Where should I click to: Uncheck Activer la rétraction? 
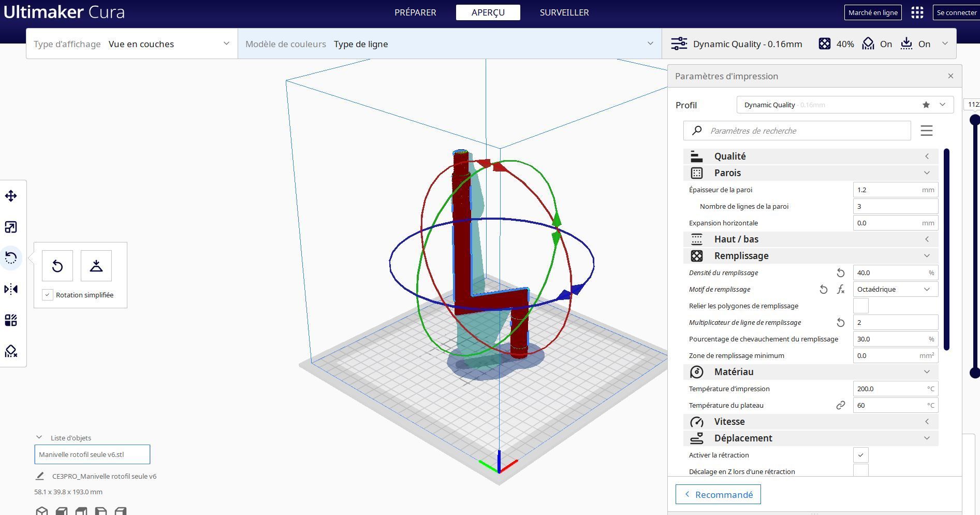tap(861, 455)
